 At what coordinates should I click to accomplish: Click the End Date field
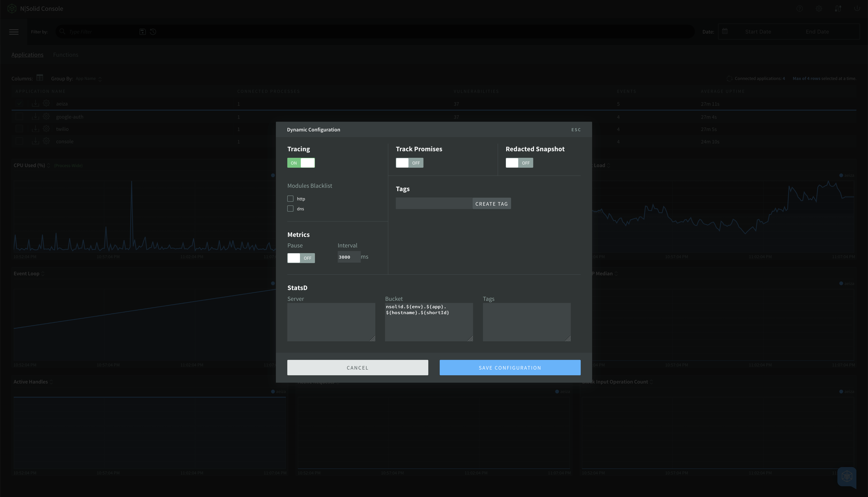tap(817, 32)
